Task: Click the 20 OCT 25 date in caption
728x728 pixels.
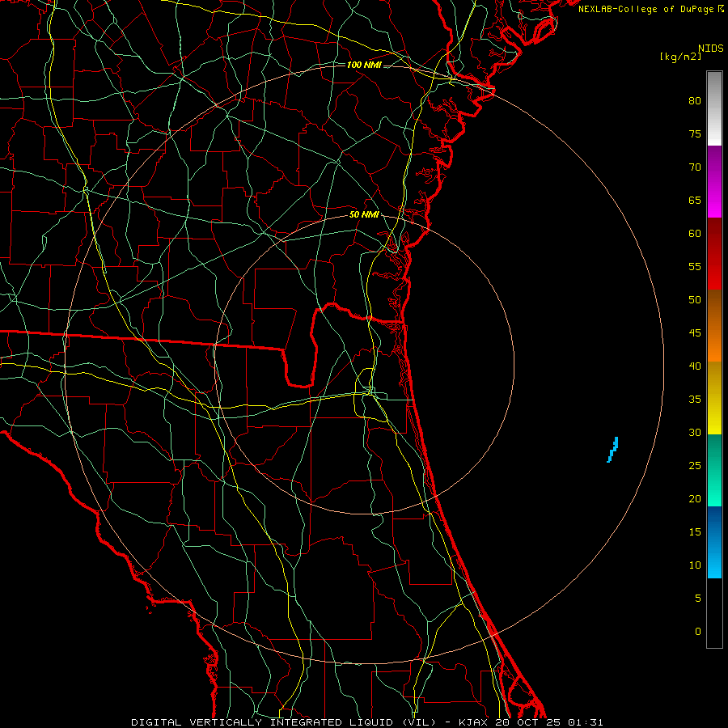Action: (528, 722)
